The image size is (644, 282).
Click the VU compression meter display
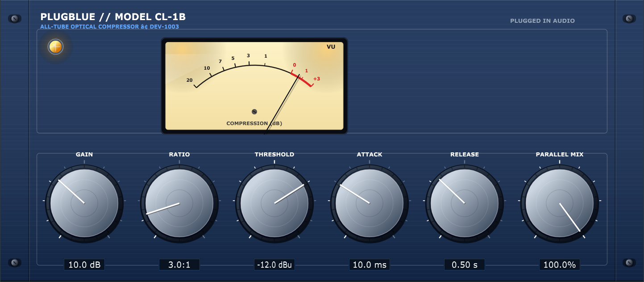tap(254, 86)
